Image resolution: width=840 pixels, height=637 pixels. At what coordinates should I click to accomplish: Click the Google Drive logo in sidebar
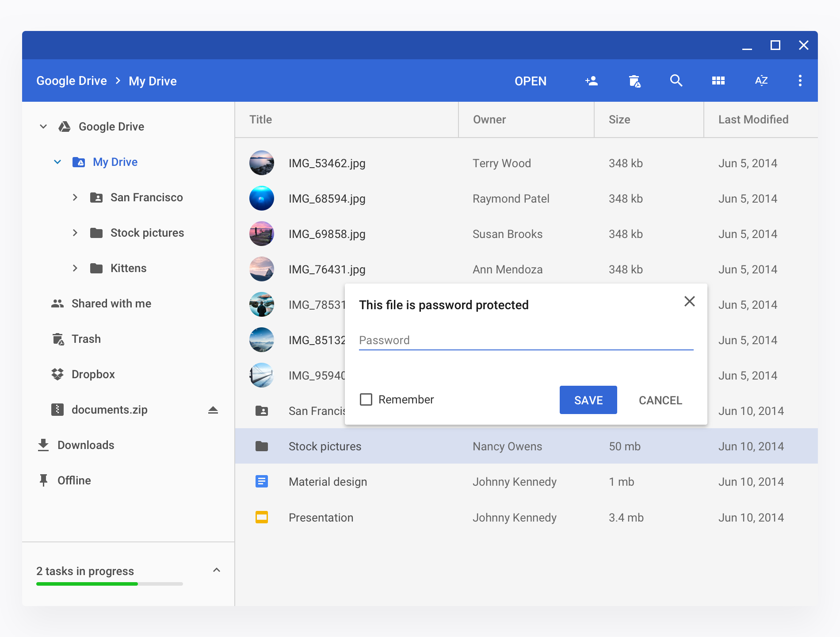tap(65, 127)
